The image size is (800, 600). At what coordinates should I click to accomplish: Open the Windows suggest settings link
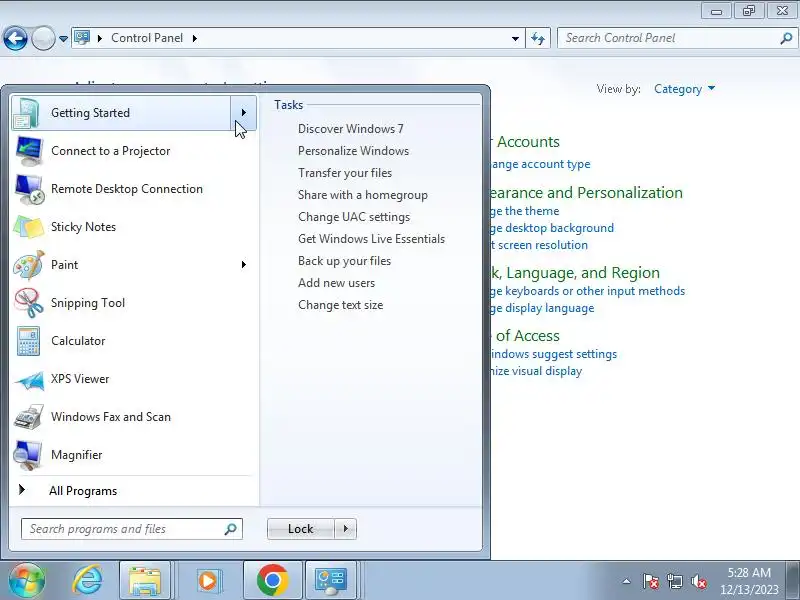[x=554, y=354]
